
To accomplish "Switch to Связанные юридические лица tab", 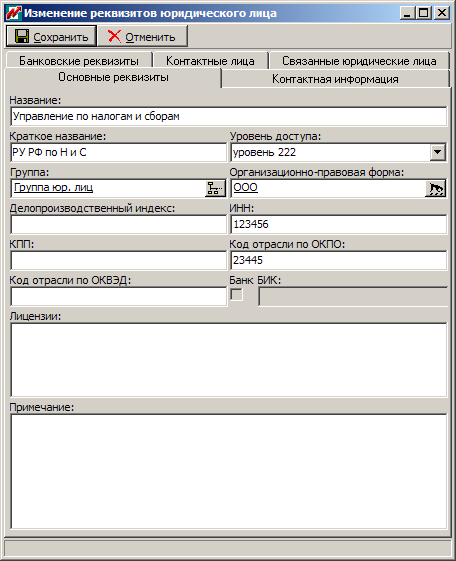I will coord(359,61).
